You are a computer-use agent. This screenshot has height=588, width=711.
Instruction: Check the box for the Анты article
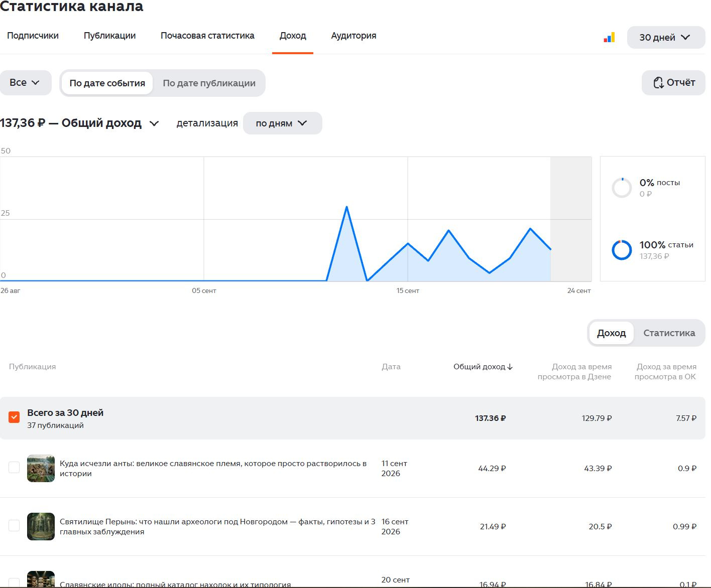[14, 467]
